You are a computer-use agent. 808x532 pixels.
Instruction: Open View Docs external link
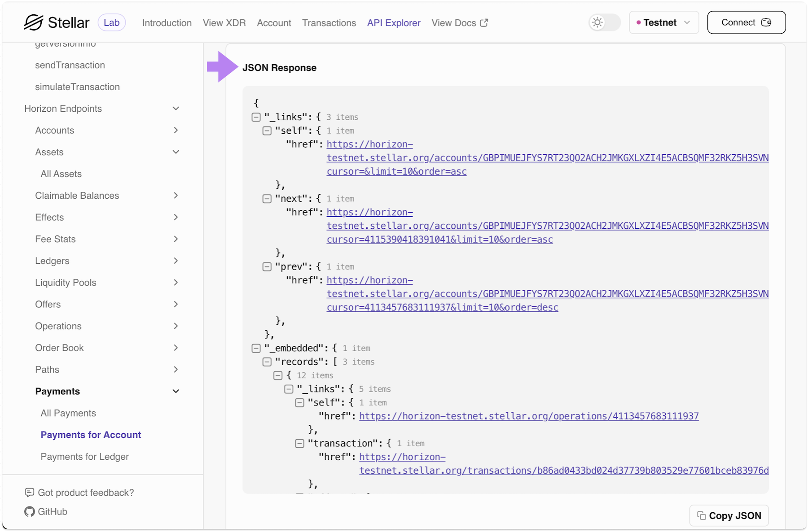pos(460,23)
